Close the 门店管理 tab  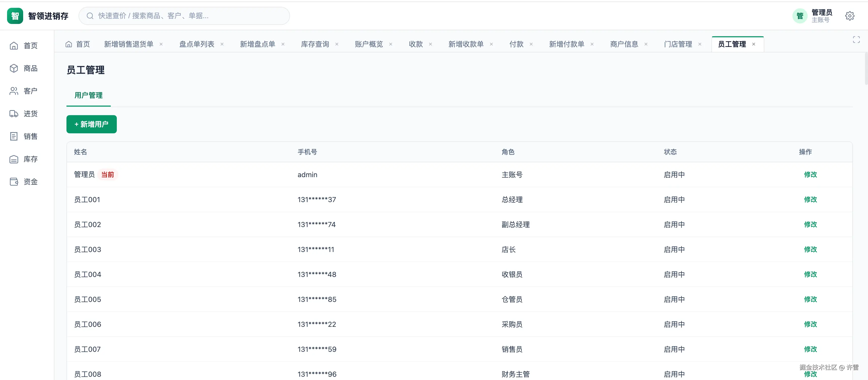pyautogui.click(x=700, y=44)
